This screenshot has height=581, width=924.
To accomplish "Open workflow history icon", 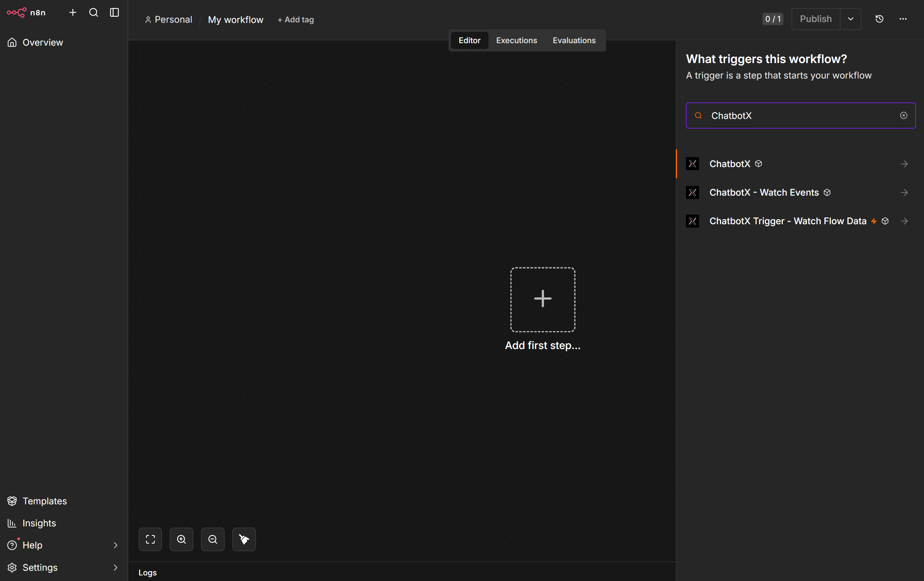I will pos(880,19).
